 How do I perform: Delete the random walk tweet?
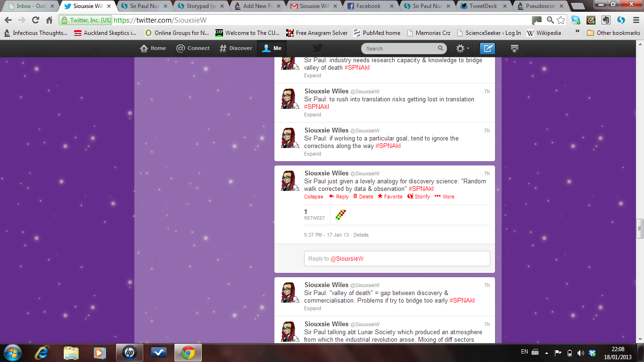click(363, 197)
